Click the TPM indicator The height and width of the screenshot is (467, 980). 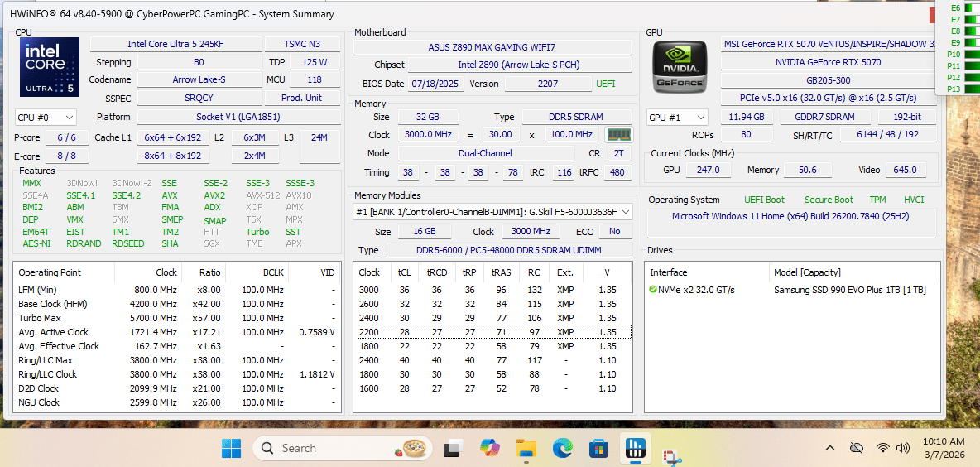coord(877,200)
